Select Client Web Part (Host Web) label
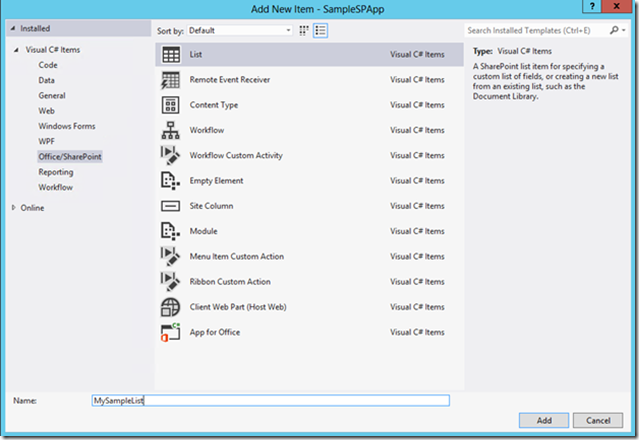 pyautogui.click(x=238, y=307)
